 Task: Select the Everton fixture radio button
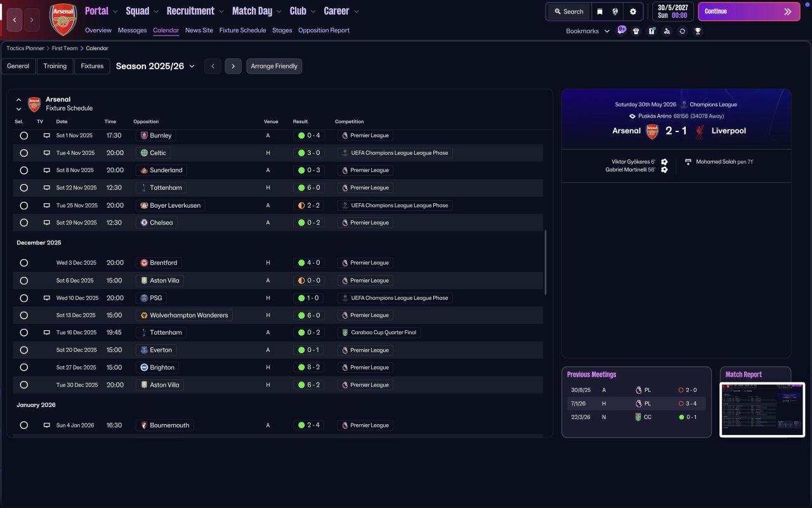click(24, 350)
